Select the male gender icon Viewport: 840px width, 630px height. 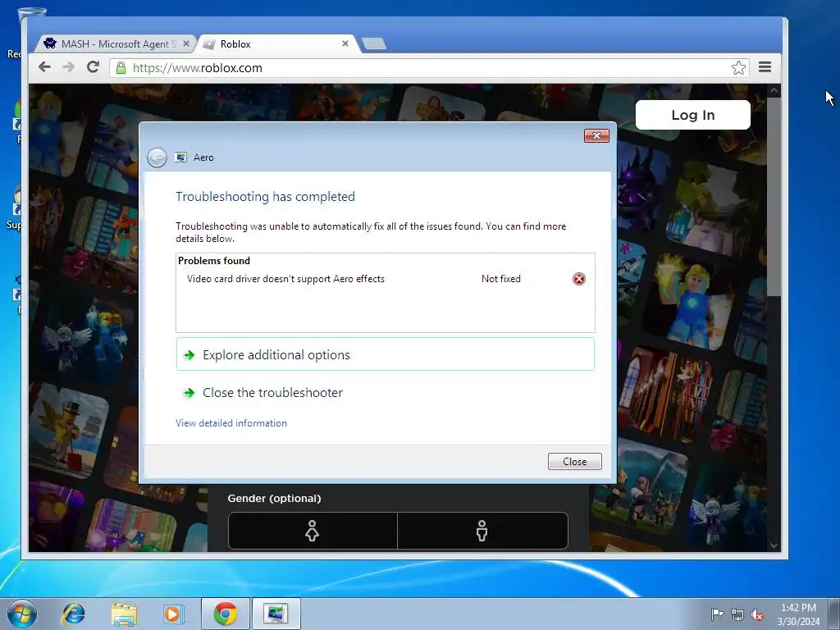coord(482,531)
